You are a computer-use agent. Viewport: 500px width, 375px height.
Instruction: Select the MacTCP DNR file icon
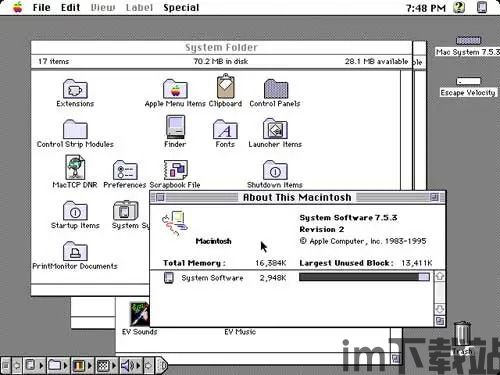click(75, 167)
